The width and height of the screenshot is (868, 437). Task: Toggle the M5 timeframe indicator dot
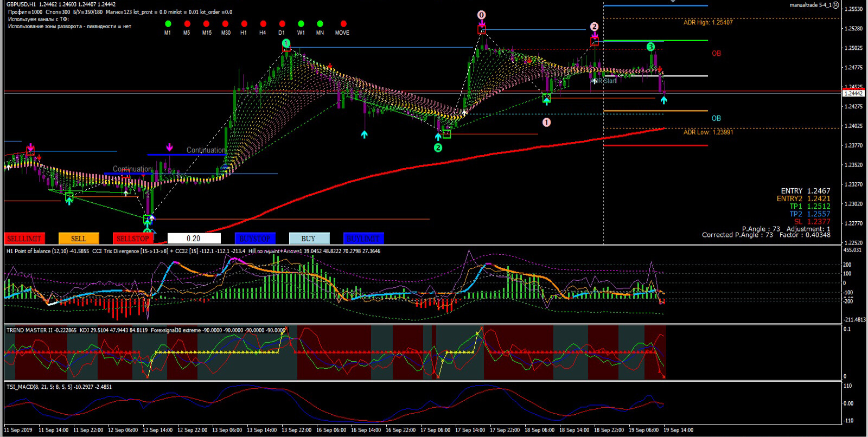coord(187,23)
